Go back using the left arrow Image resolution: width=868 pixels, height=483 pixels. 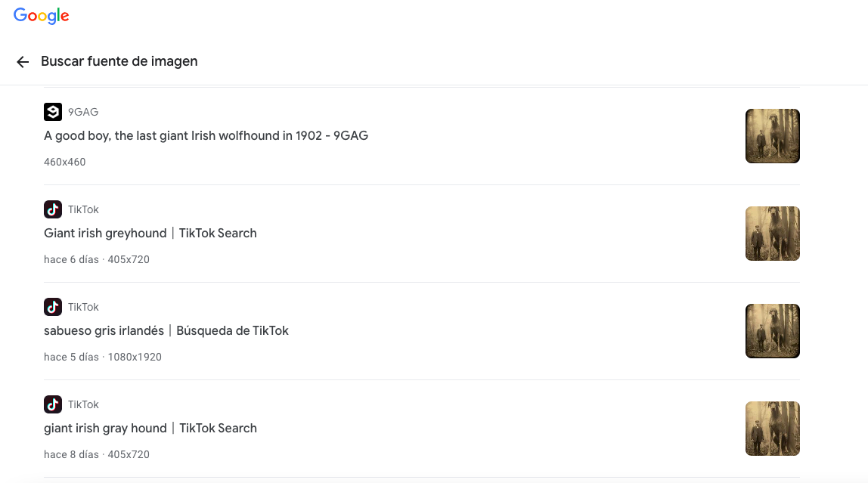(x=23, y=62)
